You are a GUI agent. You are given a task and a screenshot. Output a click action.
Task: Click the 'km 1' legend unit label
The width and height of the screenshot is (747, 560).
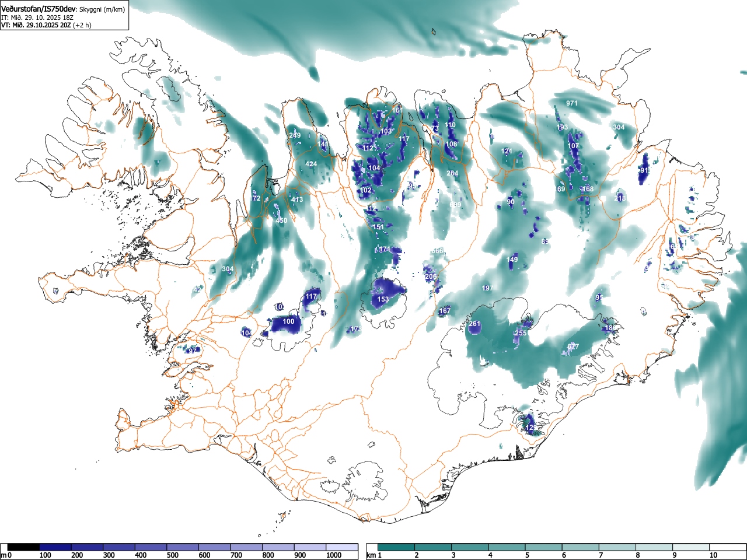(x=373, y=555)
